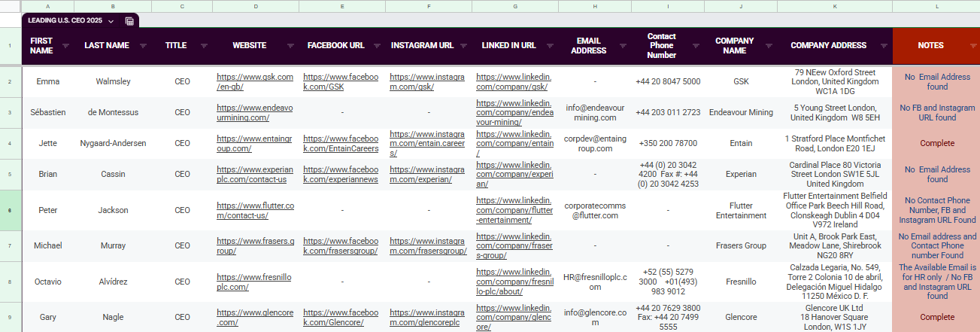Image resolution: width=980 pixels, height=332 pixels.
Task: Open the glencore.com website link
Action: tap(254, 317)
